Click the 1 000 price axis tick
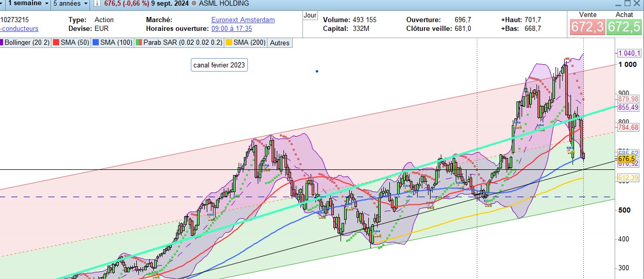Viewport: 644px width, 279px height. [x=628, y=64]
